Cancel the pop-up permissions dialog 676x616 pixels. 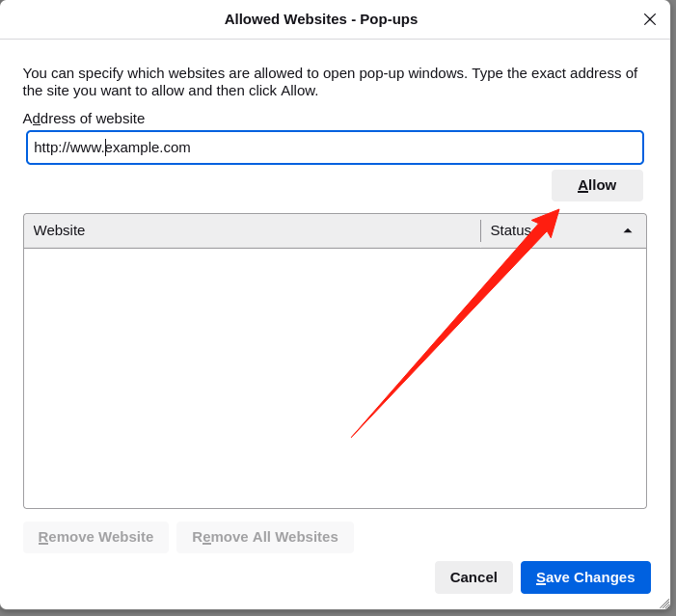pos(473,577)
